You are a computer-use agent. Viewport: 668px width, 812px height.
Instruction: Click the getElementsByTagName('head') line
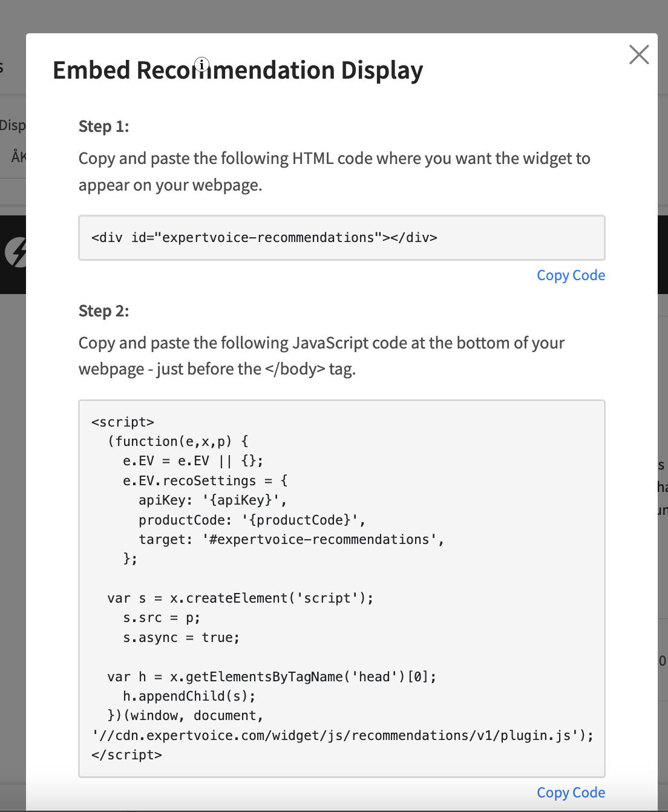click(x=272, y=677)
